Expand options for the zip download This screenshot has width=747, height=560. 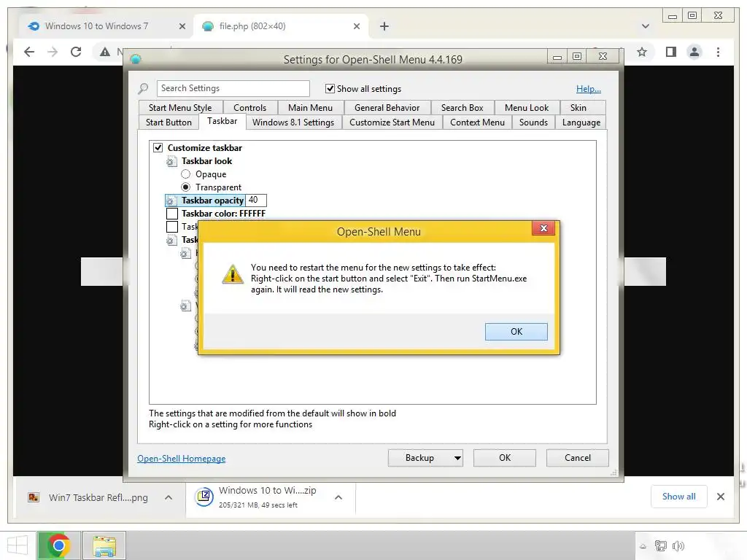338,497
